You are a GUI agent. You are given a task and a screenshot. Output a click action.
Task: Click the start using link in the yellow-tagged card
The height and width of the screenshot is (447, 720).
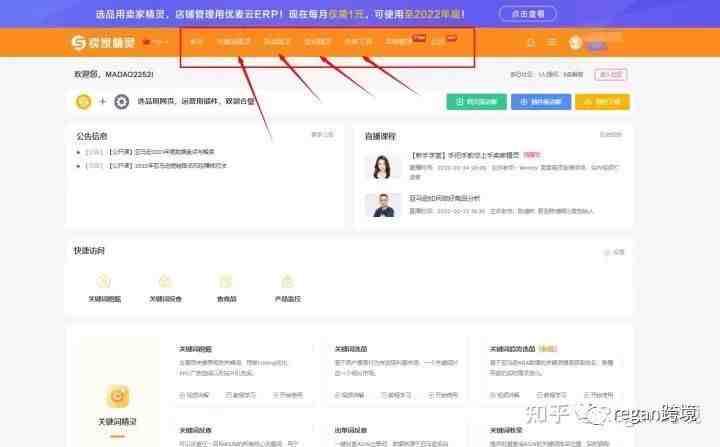598,395
